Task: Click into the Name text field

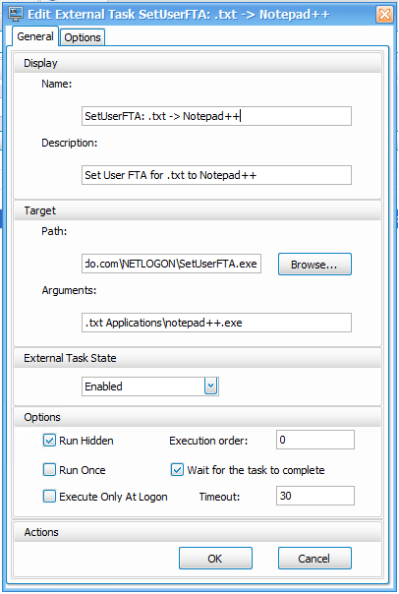Action: [216, 116]
